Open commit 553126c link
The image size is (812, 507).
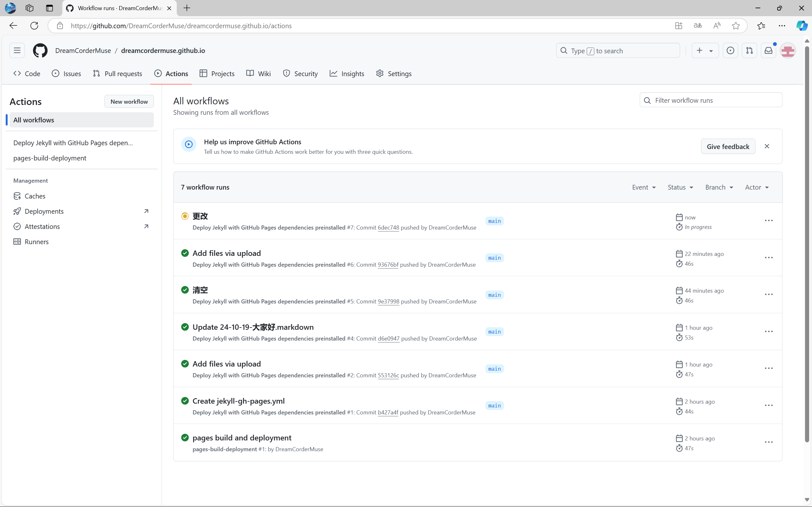tap(388, 375)
